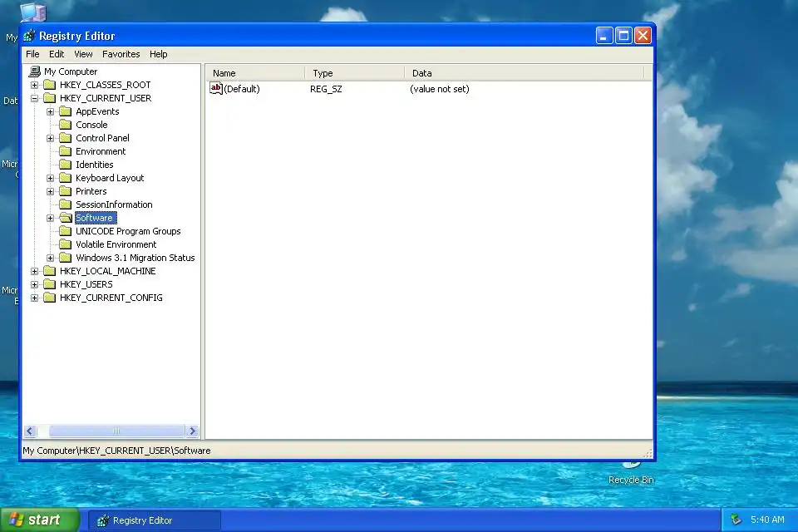Viewport: 798px width, 532px height.
Task: Expand the HKEY_LOCAL_MACHINE key
Action: (x=35, y=271)
